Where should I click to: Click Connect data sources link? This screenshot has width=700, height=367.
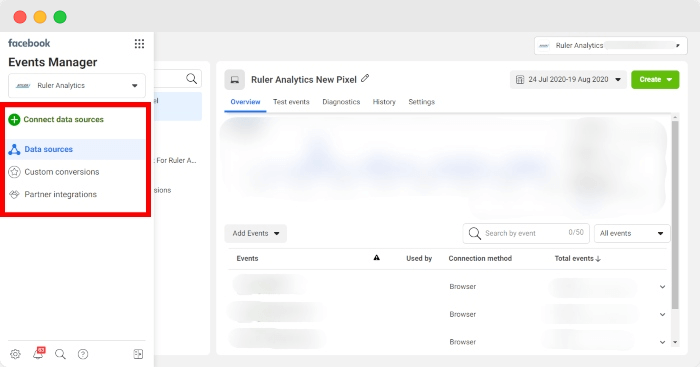(63, 120)
